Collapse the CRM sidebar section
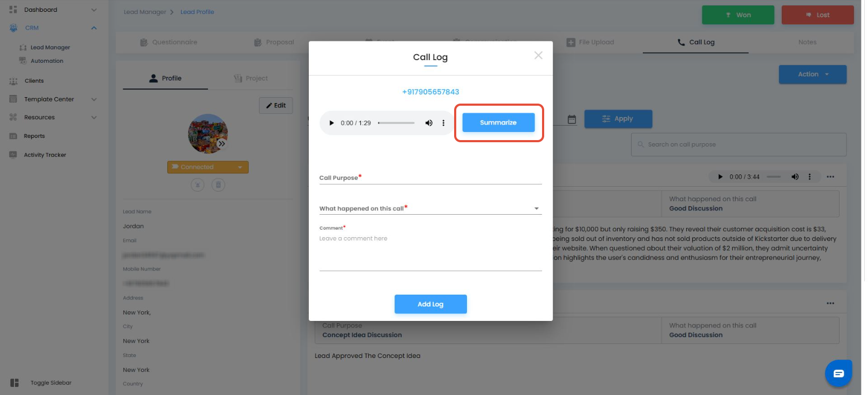 (94, 28)
